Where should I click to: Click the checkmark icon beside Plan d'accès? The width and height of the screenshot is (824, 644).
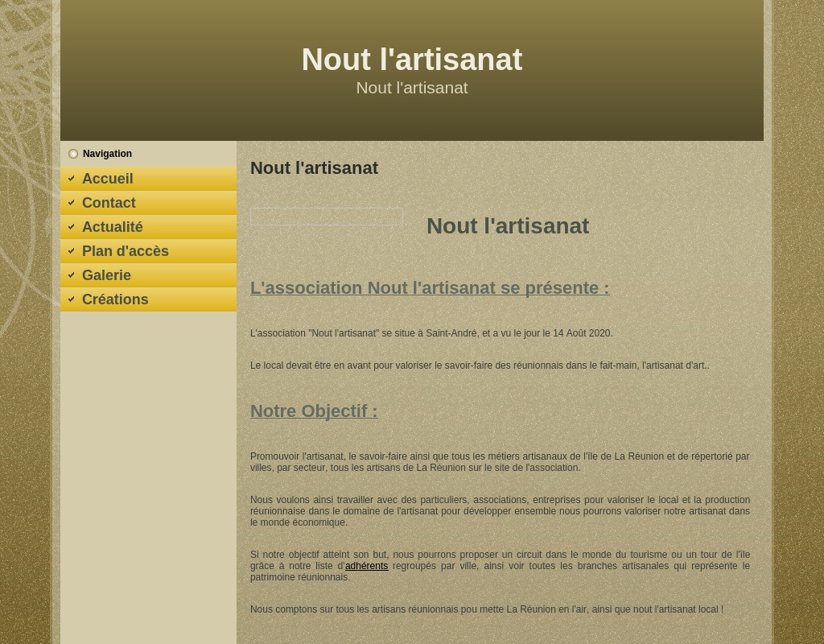point(72,251)
